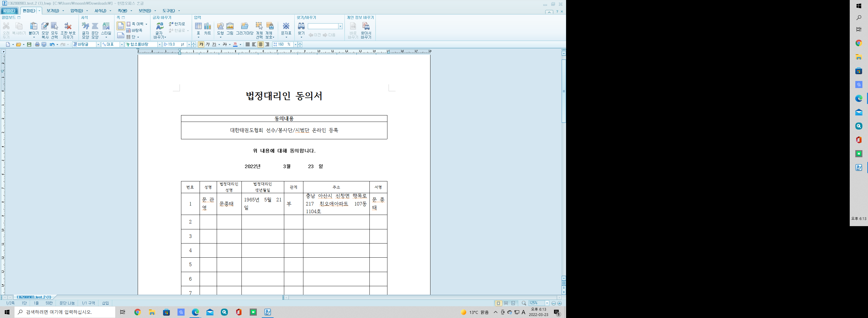Increase the font size with the stepper up arrow

(193, 43)
